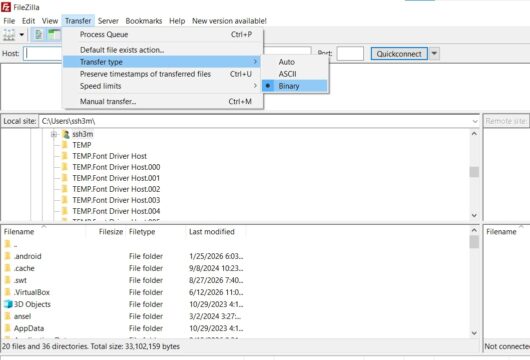Click tree pane scroll up arrow
The image size is (530, 360).
point(474,134)
